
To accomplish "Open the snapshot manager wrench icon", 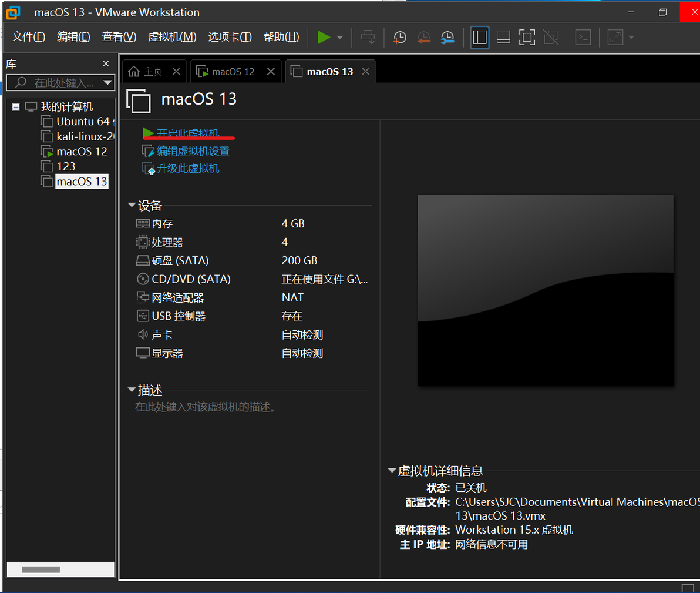I will click(x=447, y=38).
